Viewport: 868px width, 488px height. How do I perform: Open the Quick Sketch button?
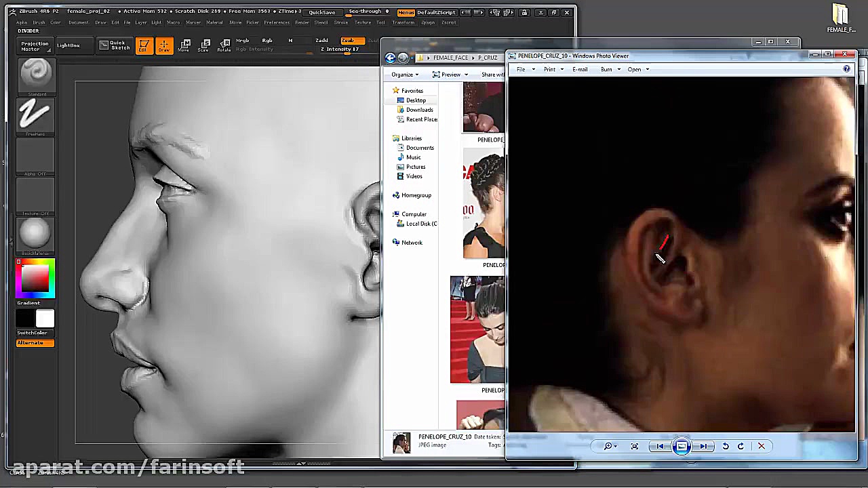click(114, 45)
